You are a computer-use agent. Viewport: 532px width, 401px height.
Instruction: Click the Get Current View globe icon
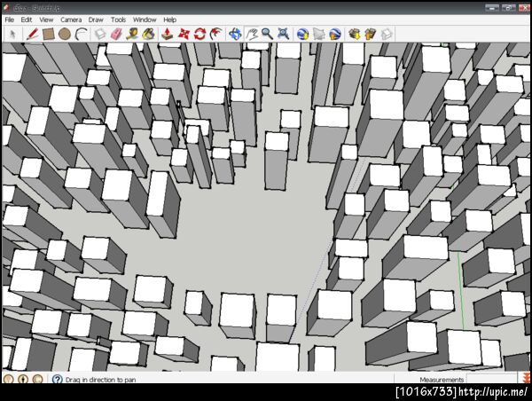(x=302, y=34)
